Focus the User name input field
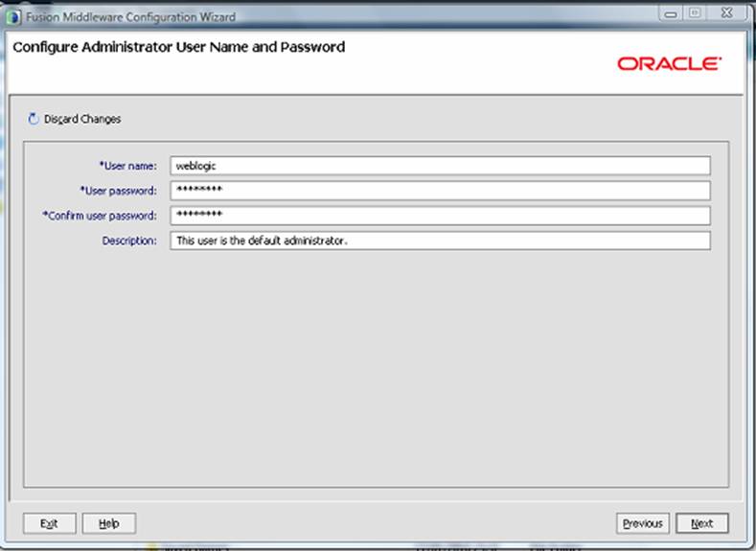The height and width of the screenshot is (551, 756). coord(440,166)
